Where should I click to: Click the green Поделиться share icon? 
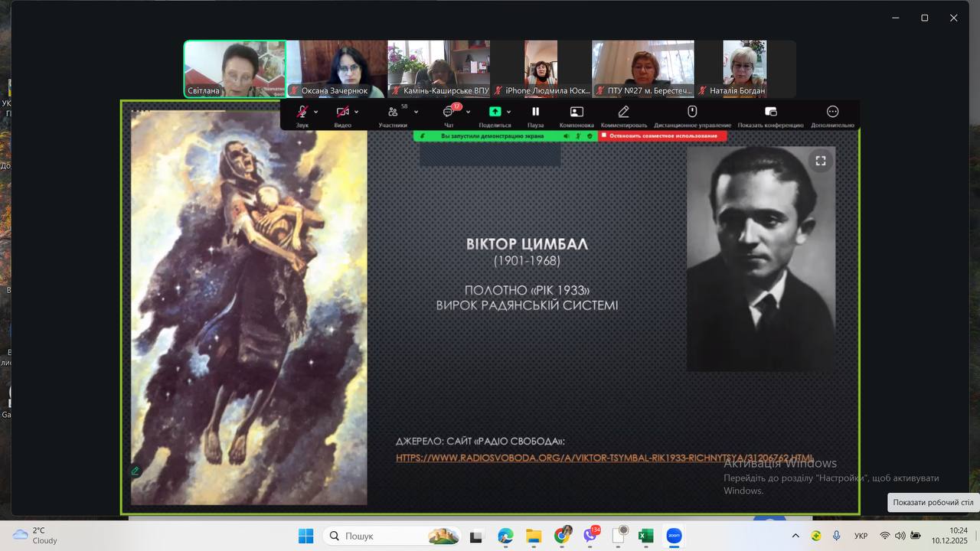[x=495, y=112]
